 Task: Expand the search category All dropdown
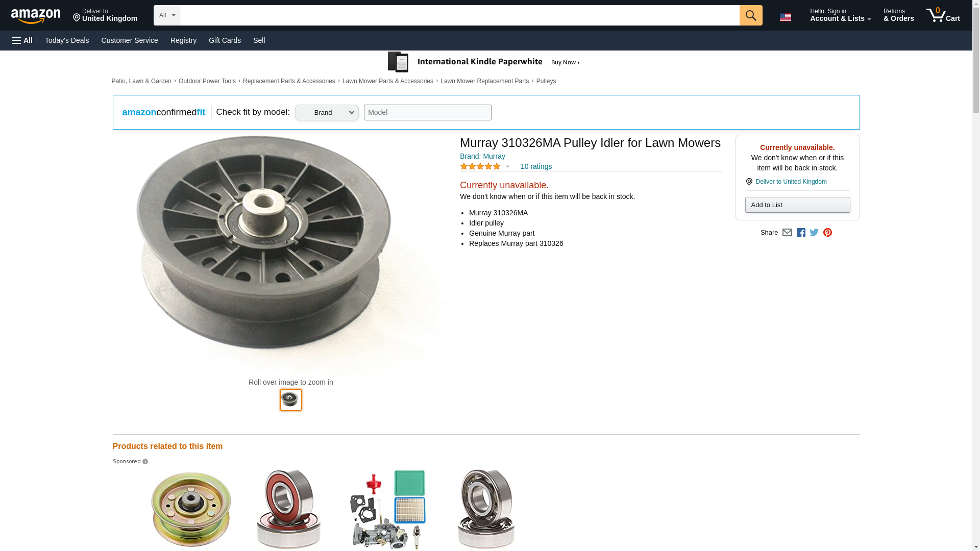point(166,15)
